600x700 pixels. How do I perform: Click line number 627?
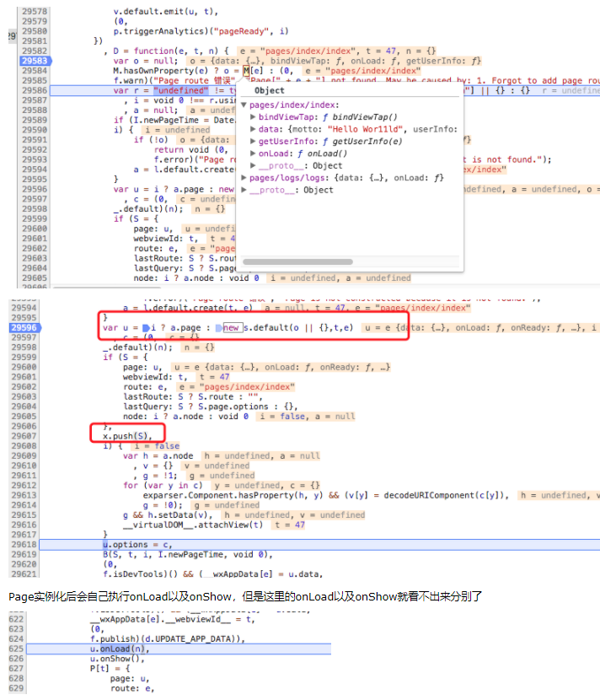16,668
